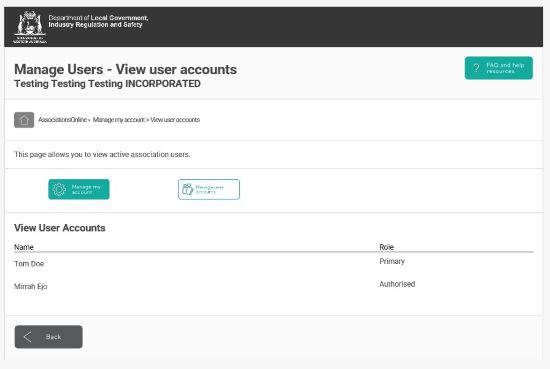
Task: Select the Mirrah Ejo name cell
Action: (31, 287)
